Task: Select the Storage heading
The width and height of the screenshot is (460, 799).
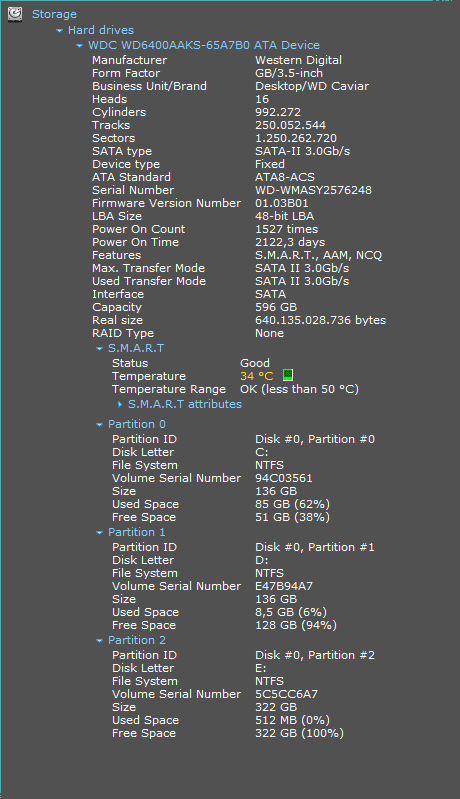Action: (54, 14)
